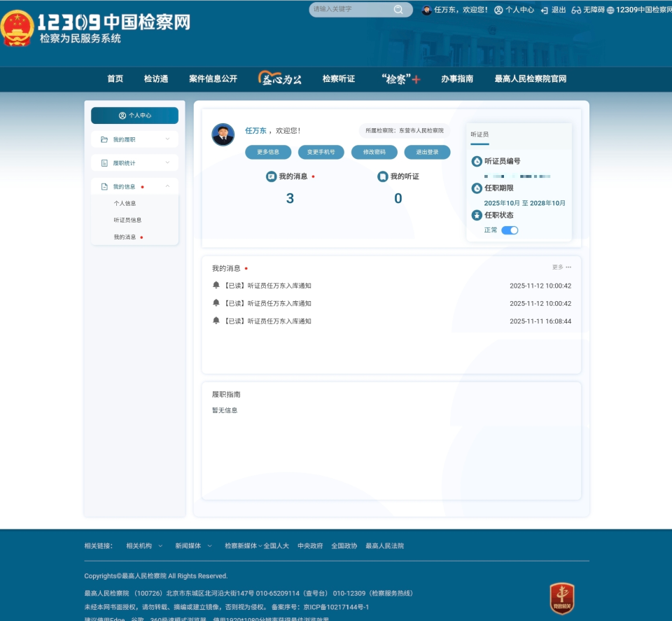This screenshot has height=621, width=672.
Task: Open the 更多信息 button
Action: [x=268, y=152]
